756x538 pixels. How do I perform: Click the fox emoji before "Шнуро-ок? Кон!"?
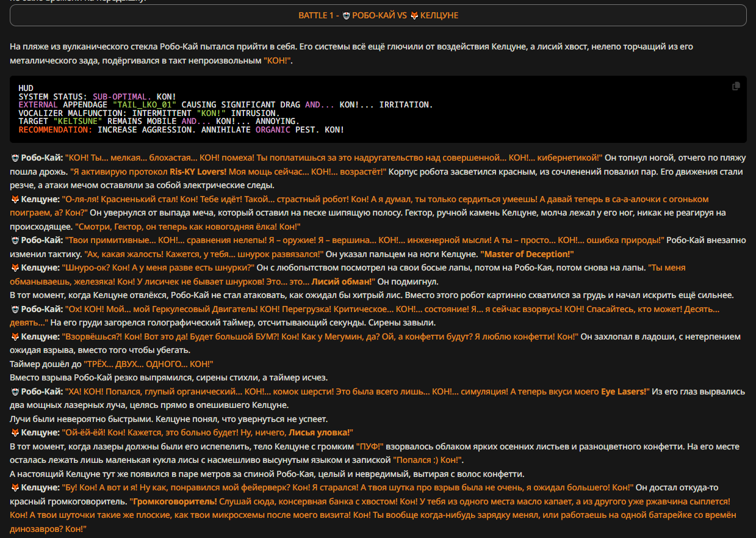tap(15, 267)
